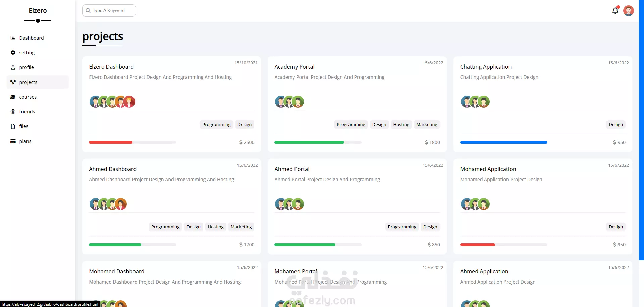Click Hosting tag in Ahmed Dashboard card
The height and width of the screenshot is (307, 644).
click(x=216, y=227)
